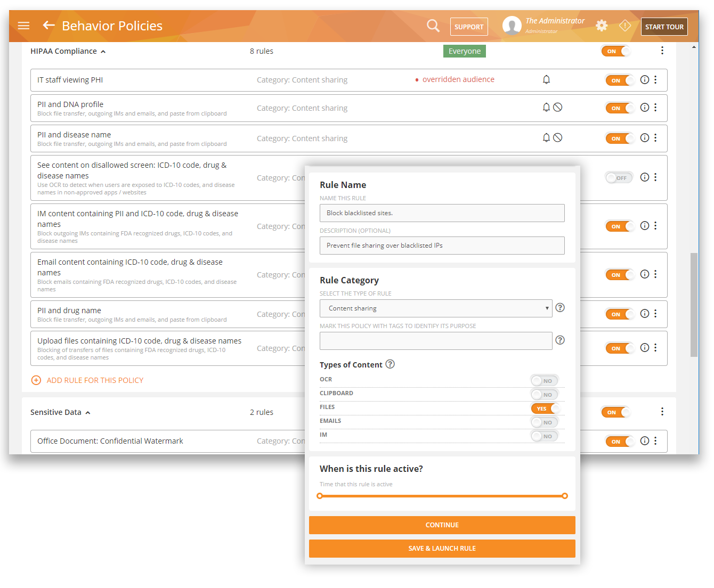This screenshot has height=588, width=714.
Task: Switch on the disabled ICD-10 screen detection rule
Action: [x=618, y=177]
